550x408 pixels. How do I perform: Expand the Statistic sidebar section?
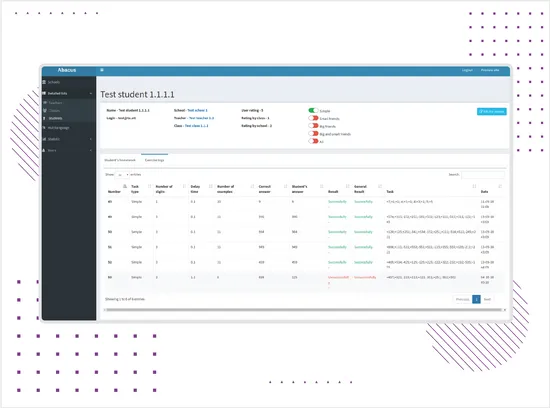click(68, 139)
